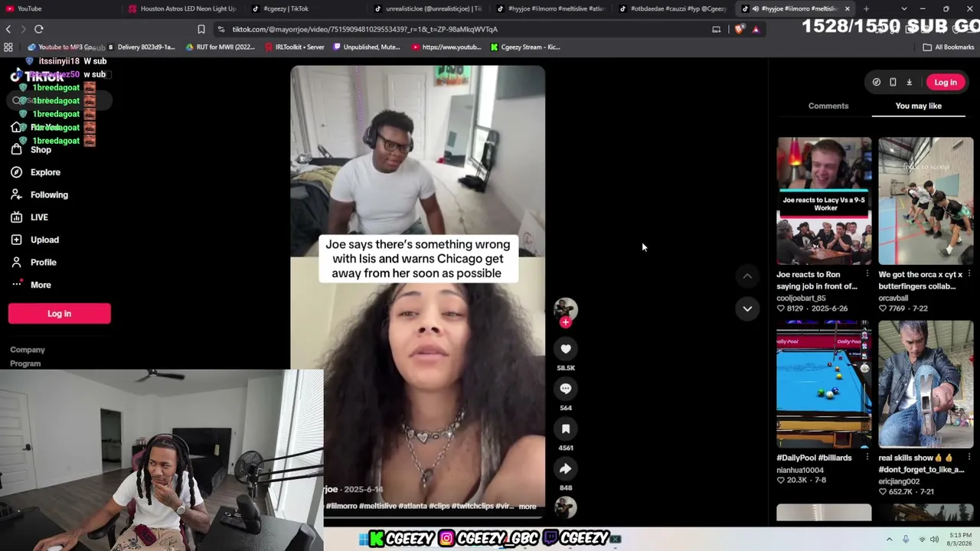Open the Following feed in the sidebar
This screenshot has height=551, width=980.
39,195
